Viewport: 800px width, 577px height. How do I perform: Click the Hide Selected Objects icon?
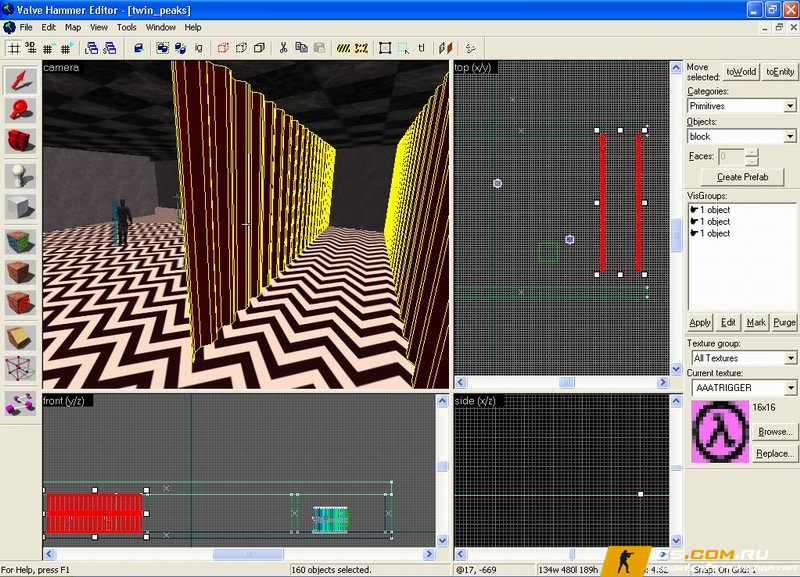click(223, 48)
